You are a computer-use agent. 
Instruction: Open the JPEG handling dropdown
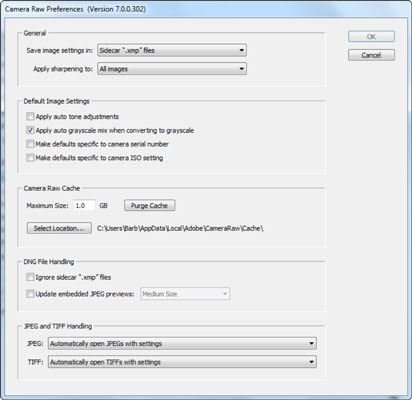click(x=182, y=343)
